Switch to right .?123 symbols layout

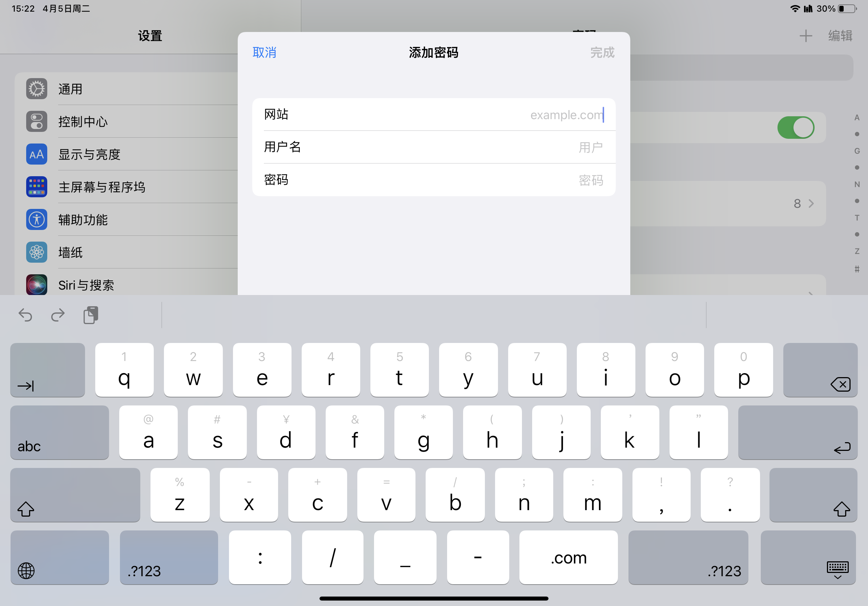click(688, 558)
